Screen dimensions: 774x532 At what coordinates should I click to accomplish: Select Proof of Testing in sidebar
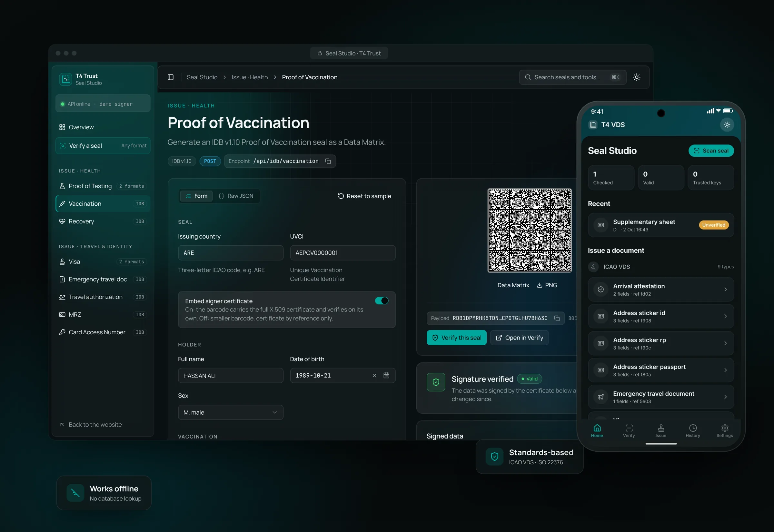103,186
